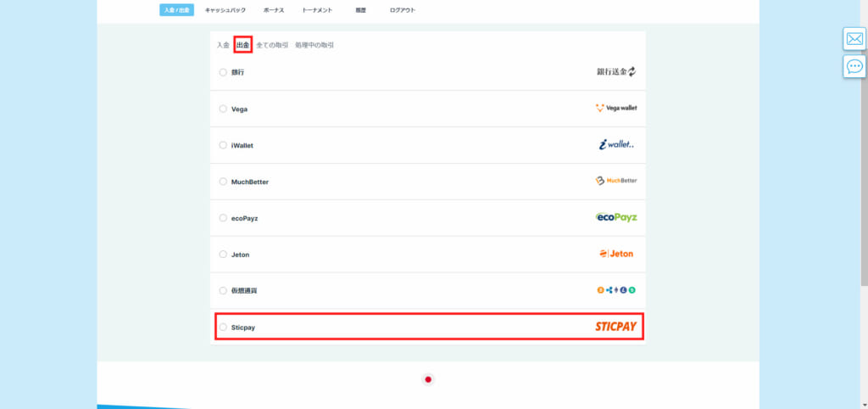Select the Jeton radio button
Screen dimensions: 868x409
(223, 255)
